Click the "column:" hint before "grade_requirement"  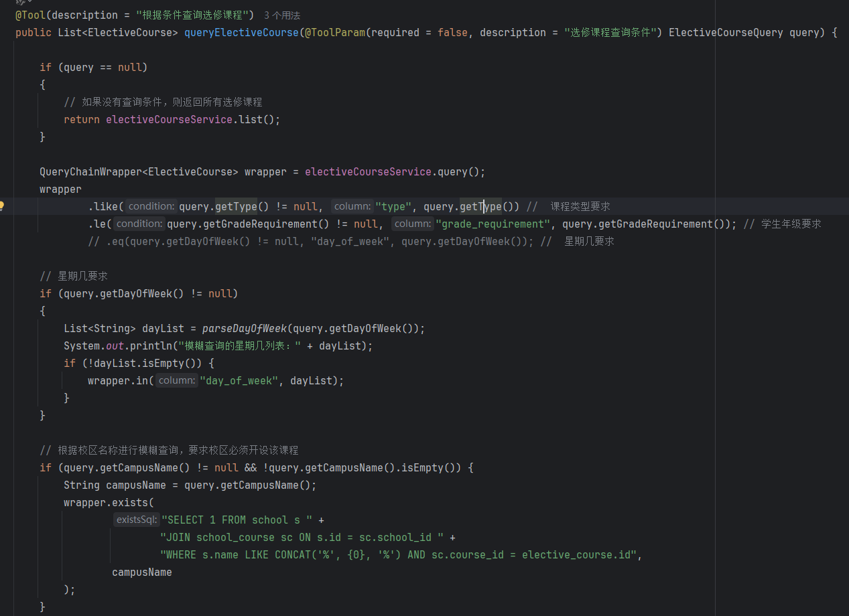click(x=412, y=224)
